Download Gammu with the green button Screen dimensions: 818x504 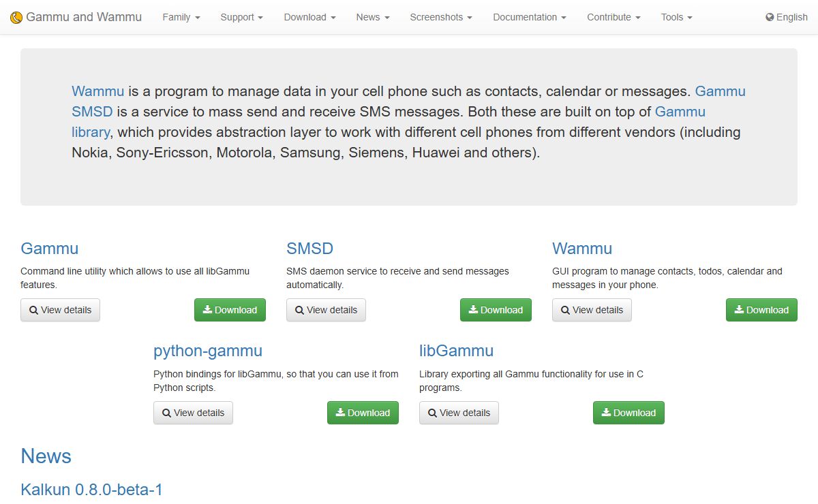pyautogui.click(x=230, y=310)
